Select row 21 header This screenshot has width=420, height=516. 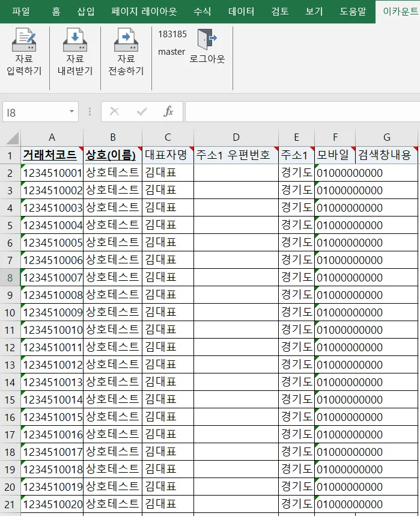pos(10,504)
